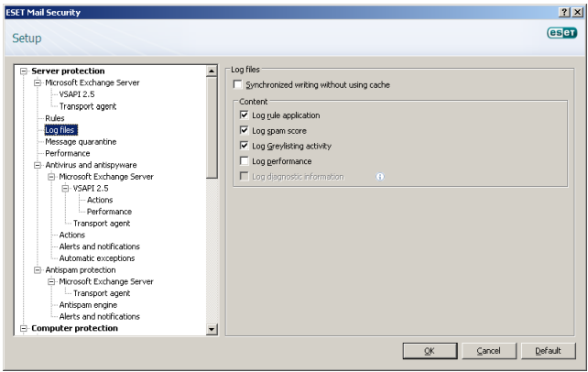Select the highlighted Log files tree item

click(60, 130)
